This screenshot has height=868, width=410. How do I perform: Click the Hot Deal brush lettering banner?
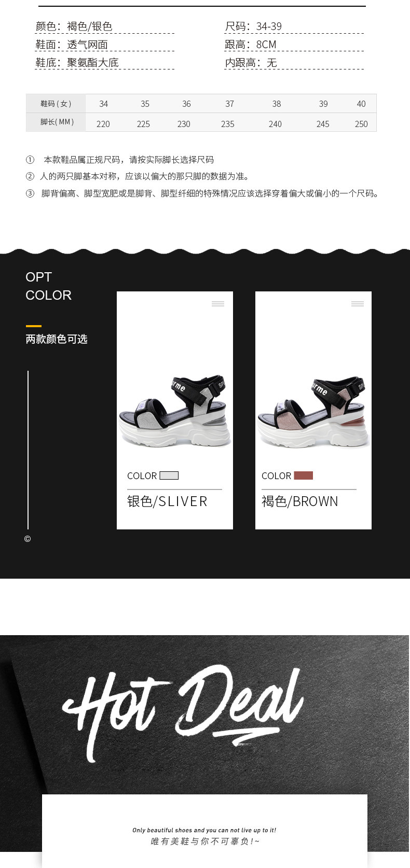pos(183,713)
